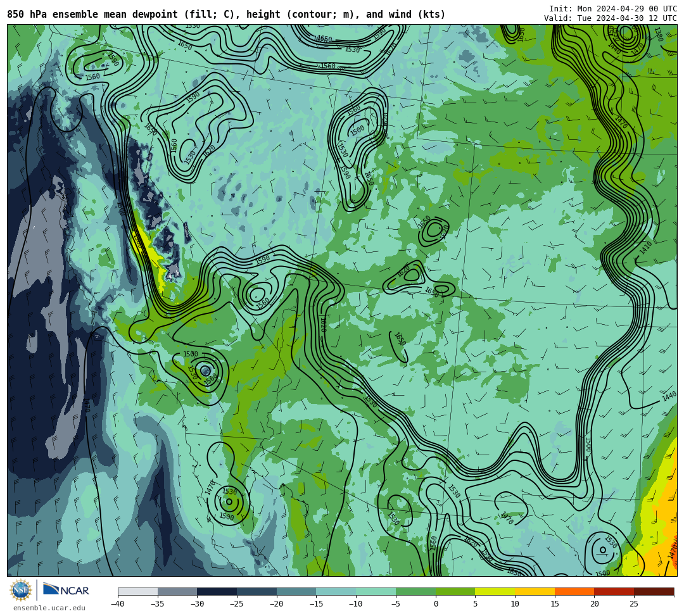Click the '20' colorbar tick label
The width and height of the screenshot is (684, 616).
595,604
